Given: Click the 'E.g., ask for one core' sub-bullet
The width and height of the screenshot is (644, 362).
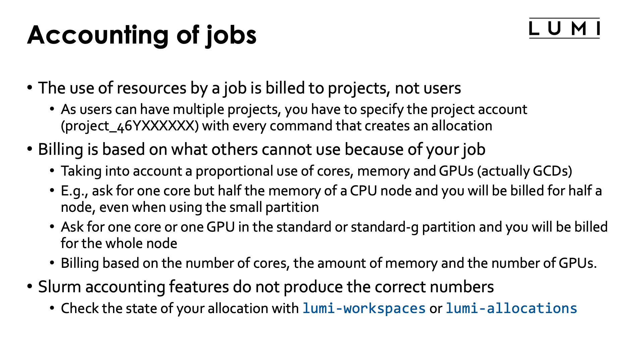Looking at the screenshot, I should point(331,191).
